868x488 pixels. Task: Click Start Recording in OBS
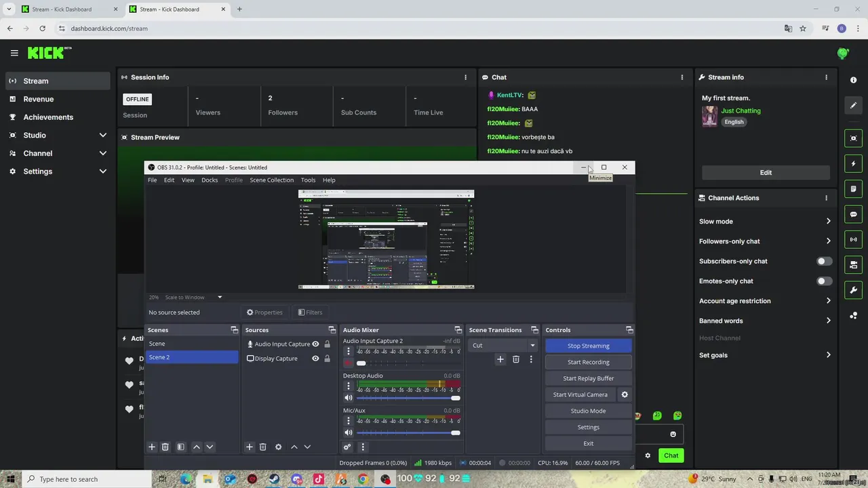tap(589, 362)
